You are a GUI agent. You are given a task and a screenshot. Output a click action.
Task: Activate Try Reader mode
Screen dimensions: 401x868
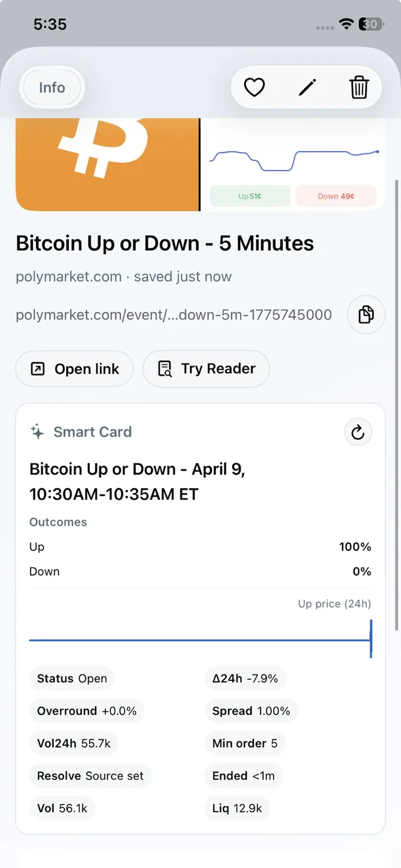click(x=206, y=369)
